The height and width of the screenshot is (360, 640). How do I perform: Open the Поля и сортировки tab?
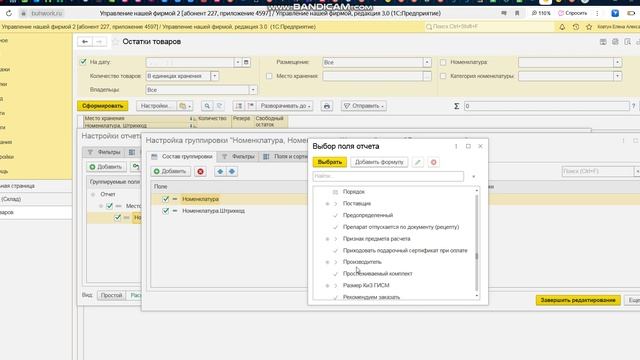pos(286,157)
